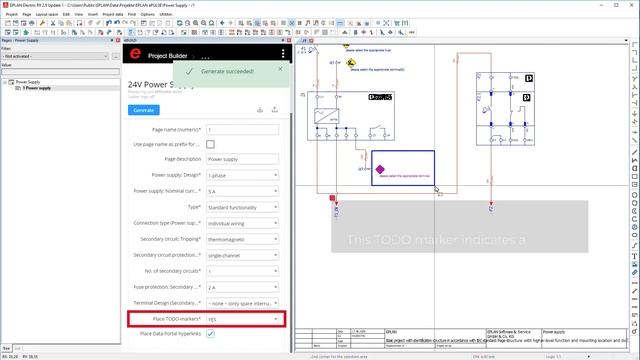Open the 'Type' dropdown
640x360 pixels.
[x=242, y=207]
